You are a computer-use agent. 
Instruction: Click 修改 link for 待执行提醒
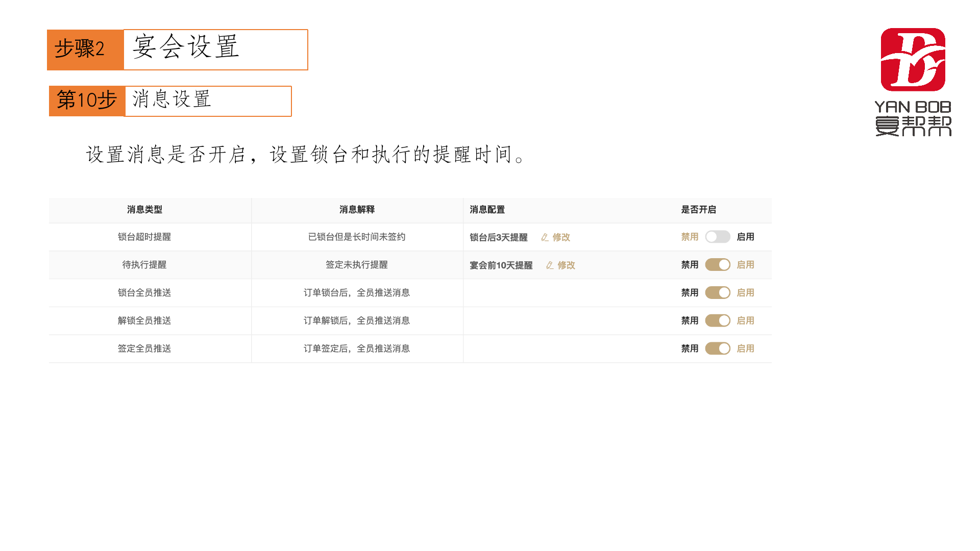tap(566, 265)
